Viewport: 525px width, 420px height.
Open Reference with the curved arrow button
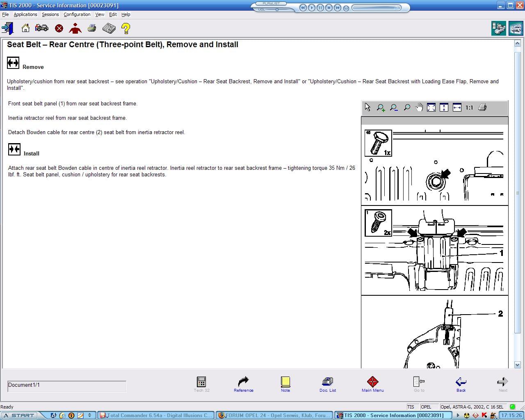(244, 384)
